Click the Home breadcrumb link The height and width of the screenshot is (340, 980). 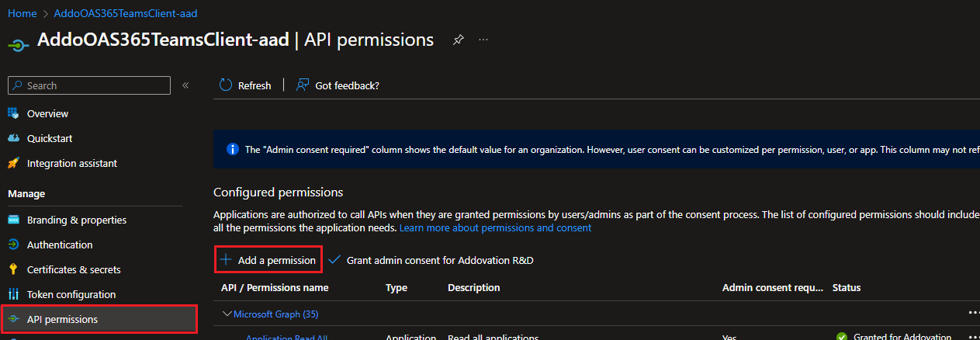coord(23,14)
